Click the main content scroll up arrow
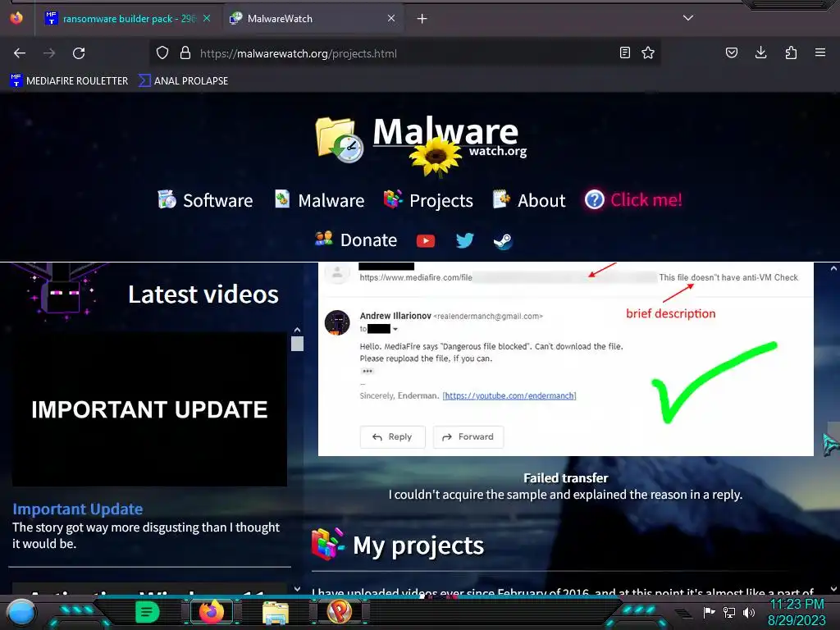 coord(834,268)
